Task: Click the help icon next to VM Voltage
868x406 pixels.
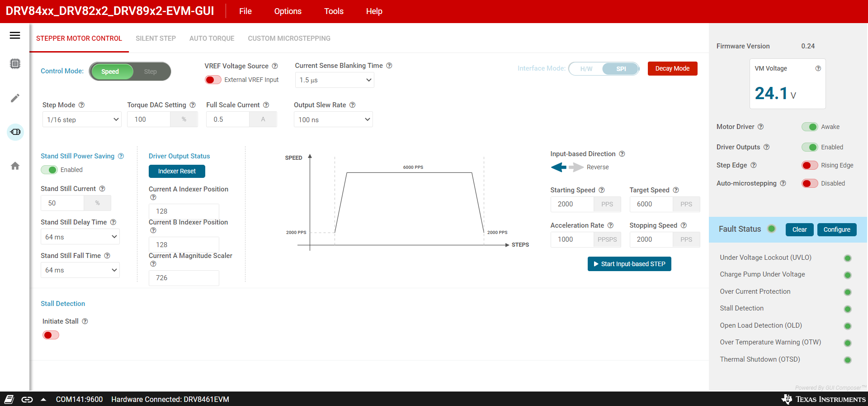Action: (x=818, y=68)
